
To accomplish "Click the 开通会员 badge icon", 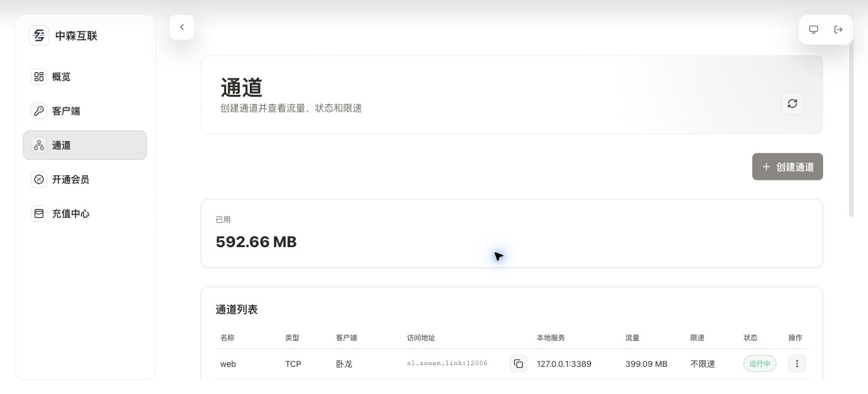I will click(39, 179).
